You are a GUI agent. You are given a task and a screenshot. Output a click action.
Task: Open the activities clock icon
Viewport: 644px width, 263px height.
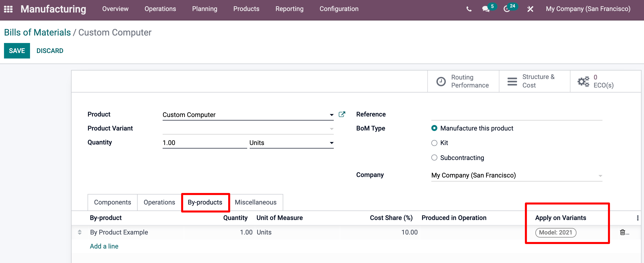[x=507, y=9]
